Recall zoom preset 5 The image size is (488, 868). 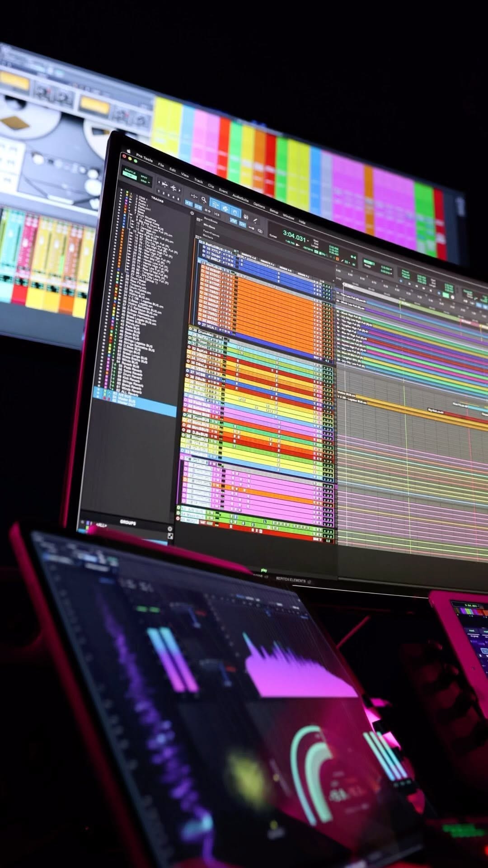[178, 199]
